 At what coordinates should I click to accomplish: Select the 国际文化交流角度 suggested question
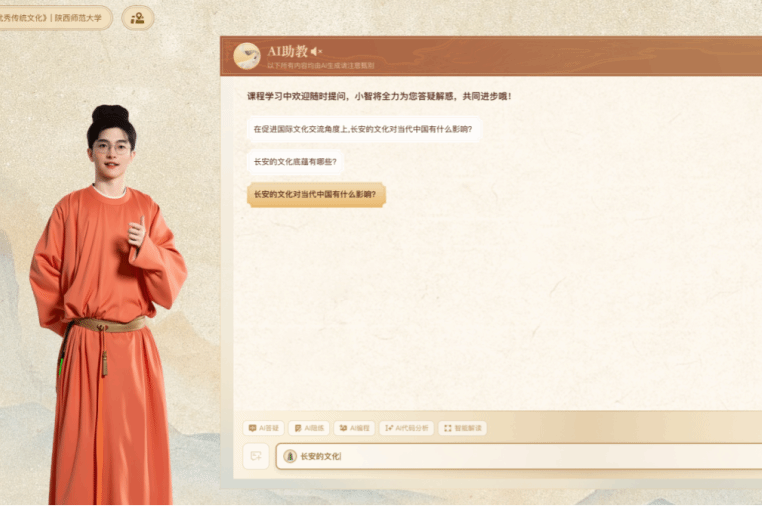pyautogui.click(x=363, y=129)
